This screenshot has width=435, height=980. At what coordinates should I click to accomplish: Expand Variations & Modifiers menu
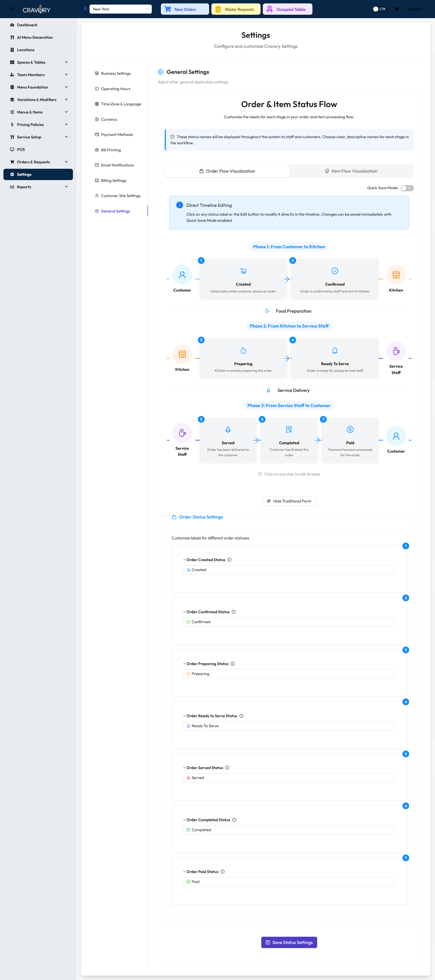pos(38,100)
